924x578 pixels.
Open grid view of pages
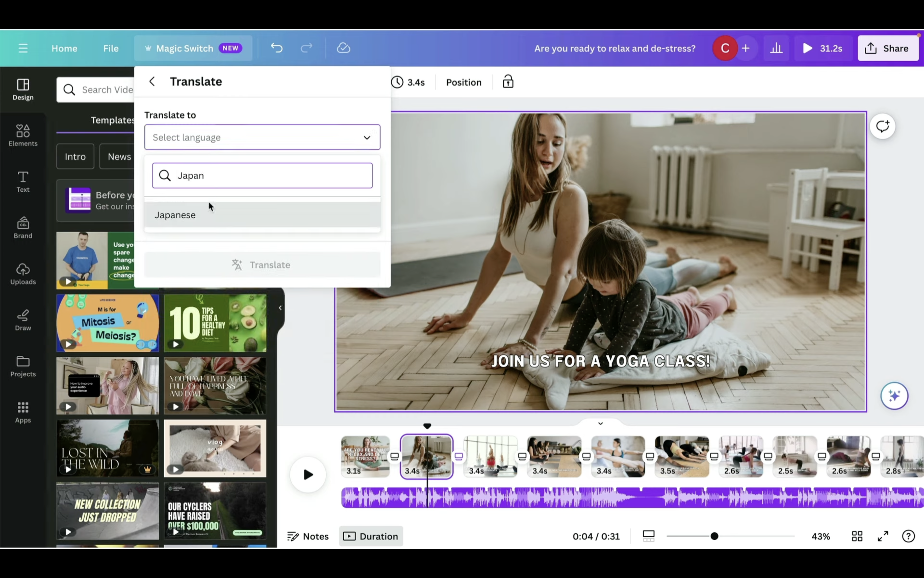pos(857,536)
